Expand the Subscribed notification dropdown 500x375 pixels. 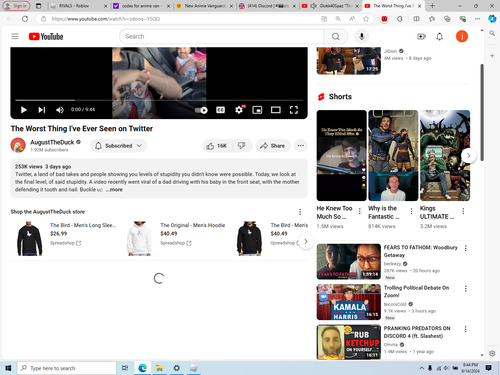point(119,146)
